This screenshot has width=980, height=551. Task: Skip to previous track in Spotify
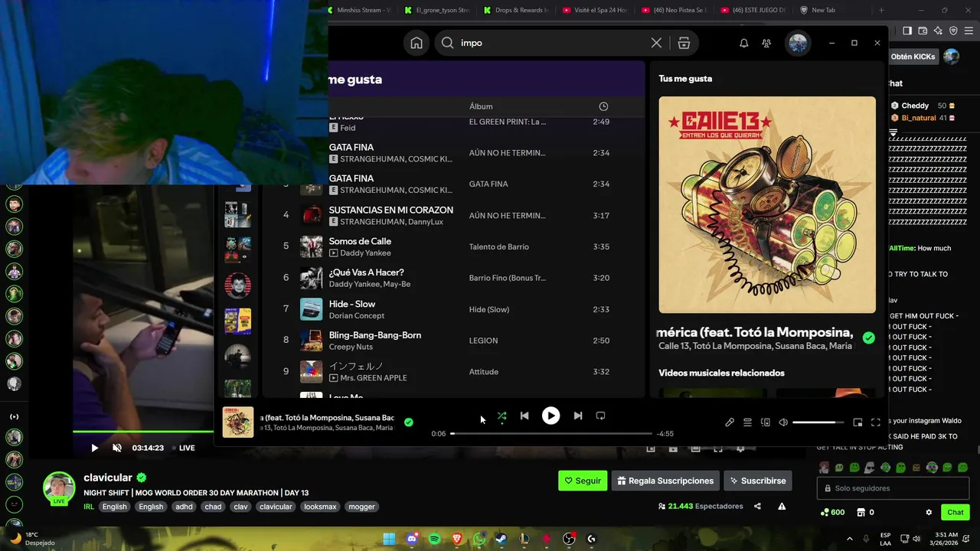click(x=524, y=416)
